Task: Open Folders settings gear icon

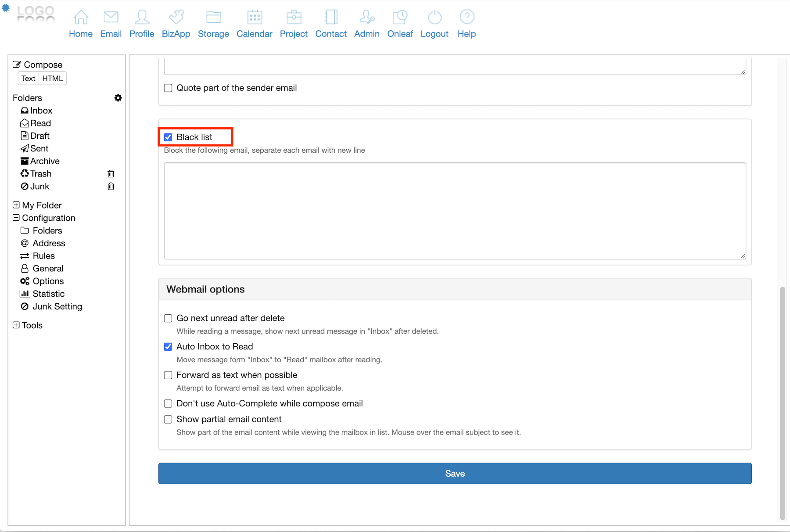Action: 118,98
